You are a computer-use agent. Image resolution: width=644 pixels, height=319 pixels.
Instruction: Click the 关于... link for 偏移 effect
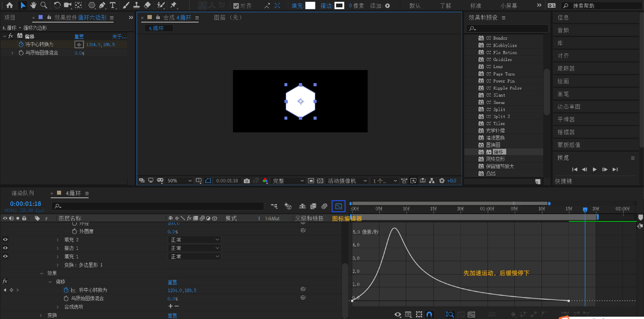[x=119, y=36]
